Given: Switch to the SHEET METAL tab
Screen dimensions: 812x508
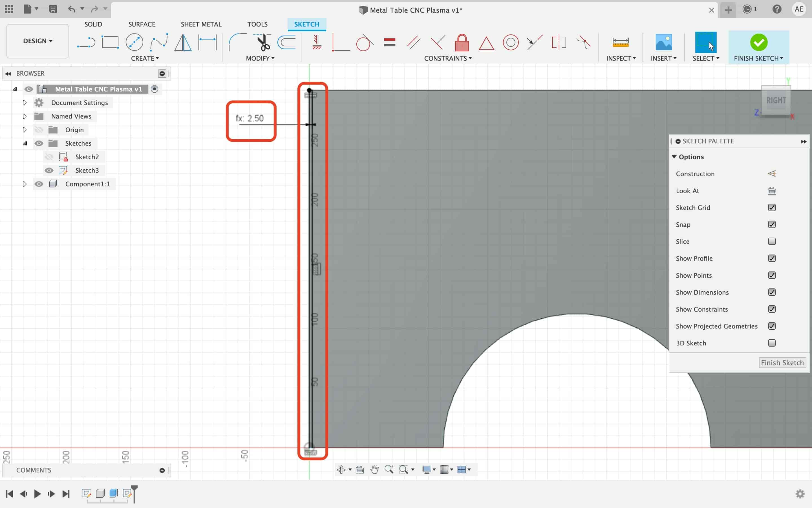Looking at the screenshot, I should tap(201, 24).
